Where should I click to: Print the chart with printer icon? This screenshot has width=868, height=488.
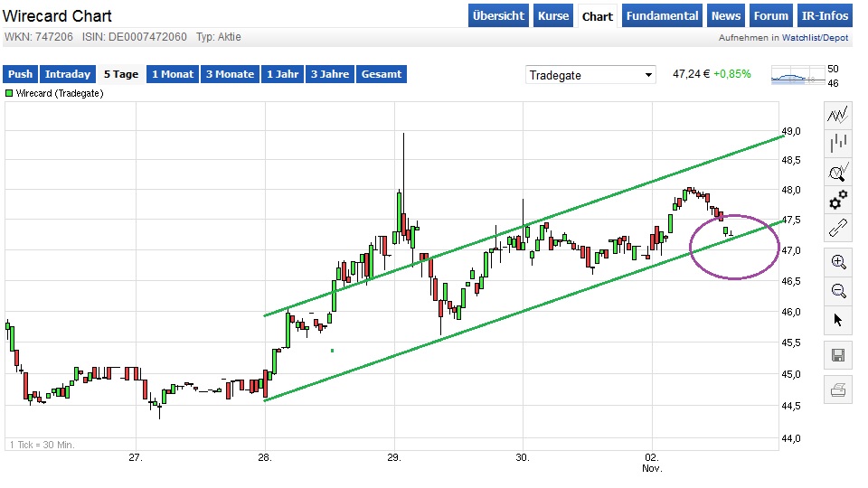tap(837, 390)
